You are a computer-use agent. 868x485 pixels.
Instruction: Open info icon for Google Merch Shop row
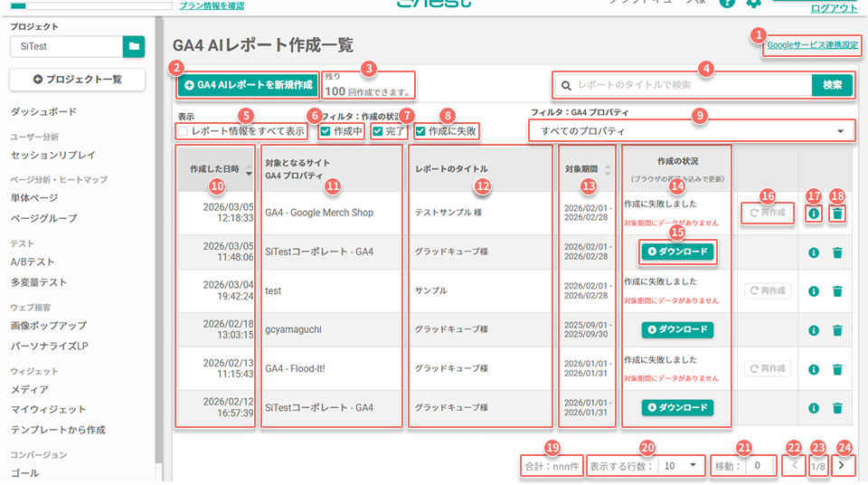click(x=813, y=214)
